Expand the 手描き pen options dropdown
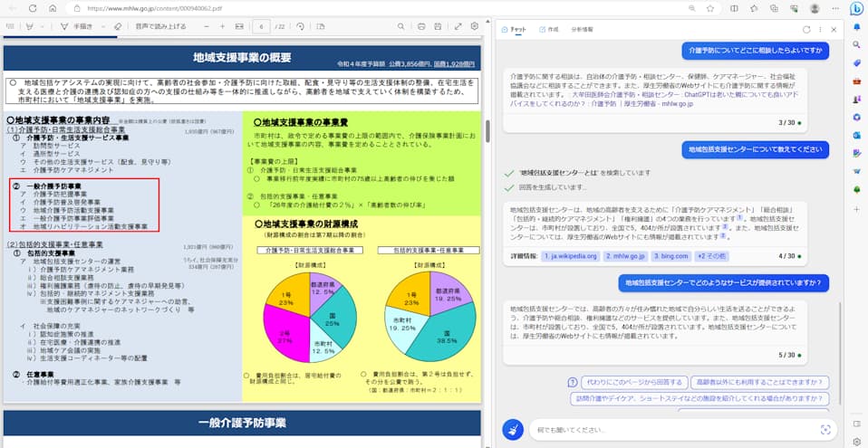Image resolution: width=868 pixels, height=448 pixels. click(x=103, y=26)
